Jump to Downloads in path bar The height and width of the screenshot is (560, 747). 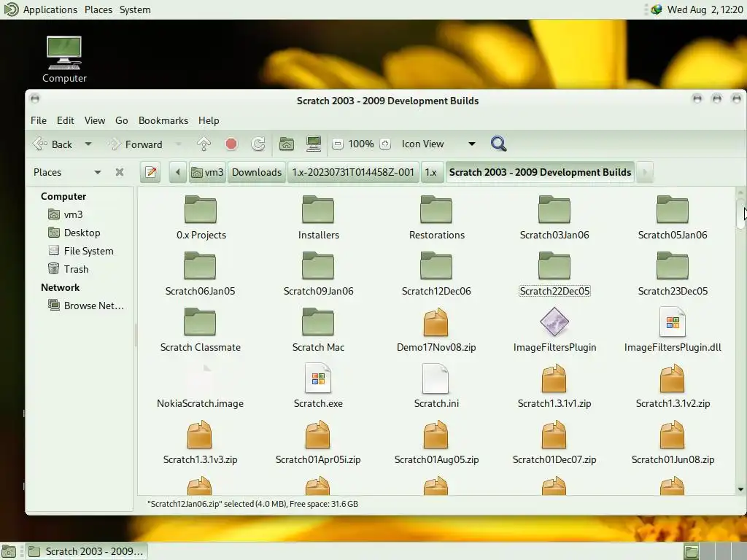pos(257,172)
